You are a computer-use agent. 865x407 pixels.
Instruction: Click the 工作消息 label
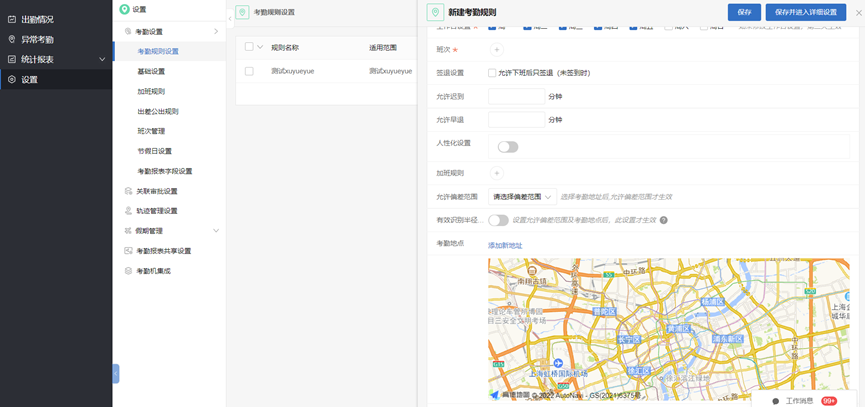coord(799,401)
